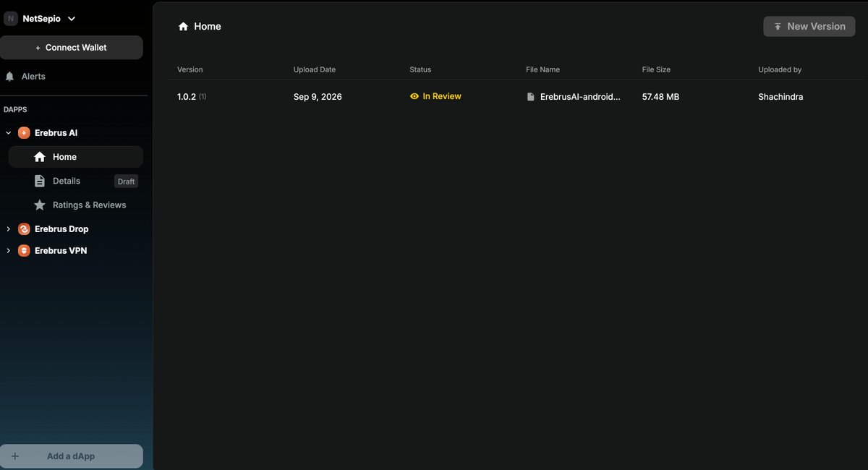Click the New Version upload button
Viewport: 868px width, 470px height.
coord(809,26)
